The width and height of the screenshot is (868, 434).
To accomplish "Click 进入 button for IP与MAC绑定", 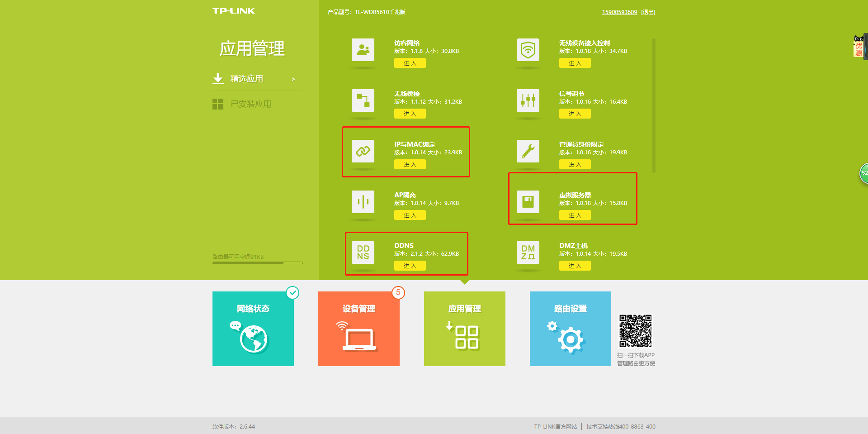I will pyautogui.click(x=410, y=165).
